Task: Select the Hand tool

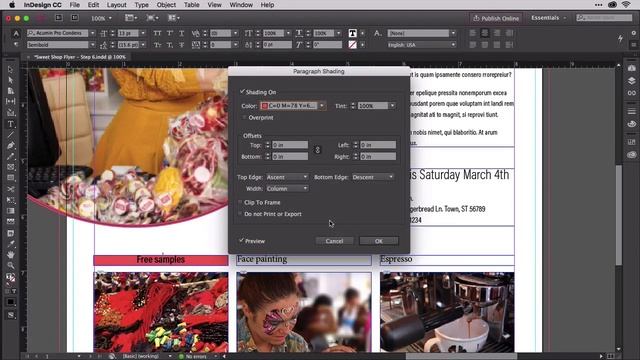Action: (11, 255)
